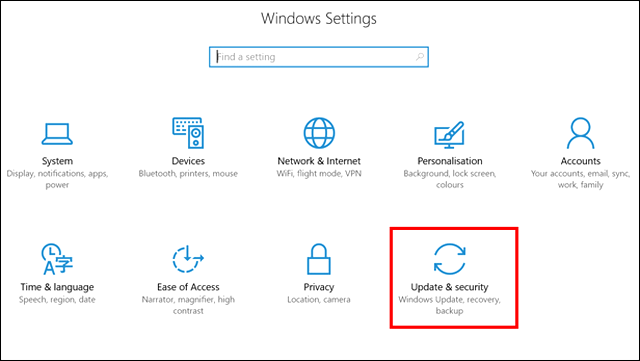The width and height of the screenshot is (640, 361).
Task: Click the Ease of Access label
Action: [x=188, y=287]
